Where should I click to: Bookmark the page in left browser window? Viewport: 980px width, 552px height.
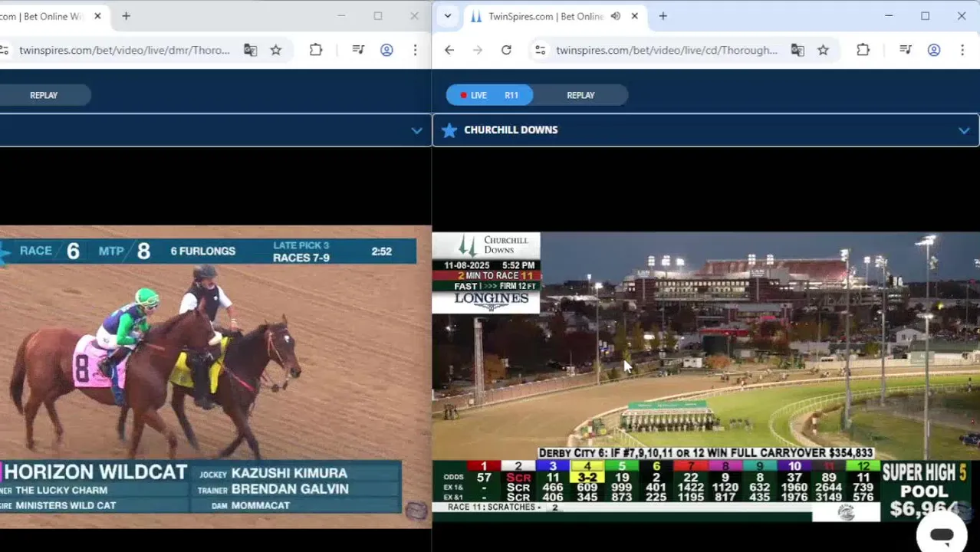pos(276,50)
